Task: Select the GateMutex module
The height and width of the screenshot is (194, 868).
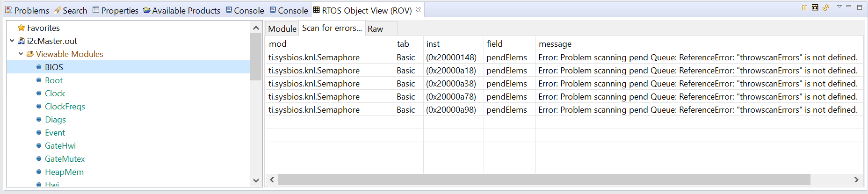Action: [x=65, y=159]
